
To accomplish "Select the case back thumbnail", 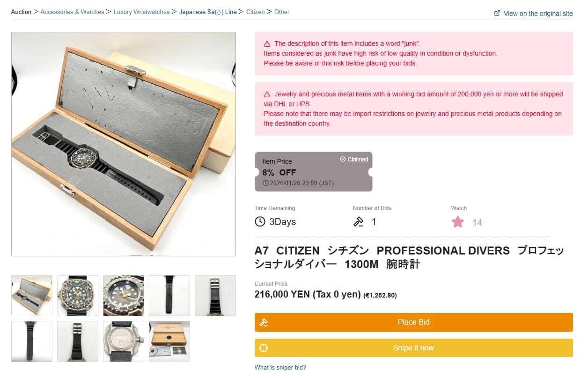I will pyautogui.click(x=124, y=341).
